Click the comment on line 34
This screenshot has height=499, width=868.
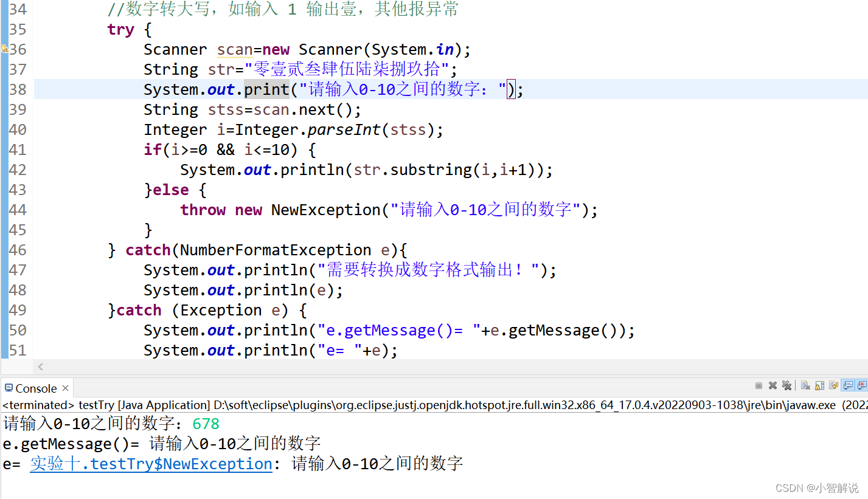pyautogui.click(x=283, y=10)
